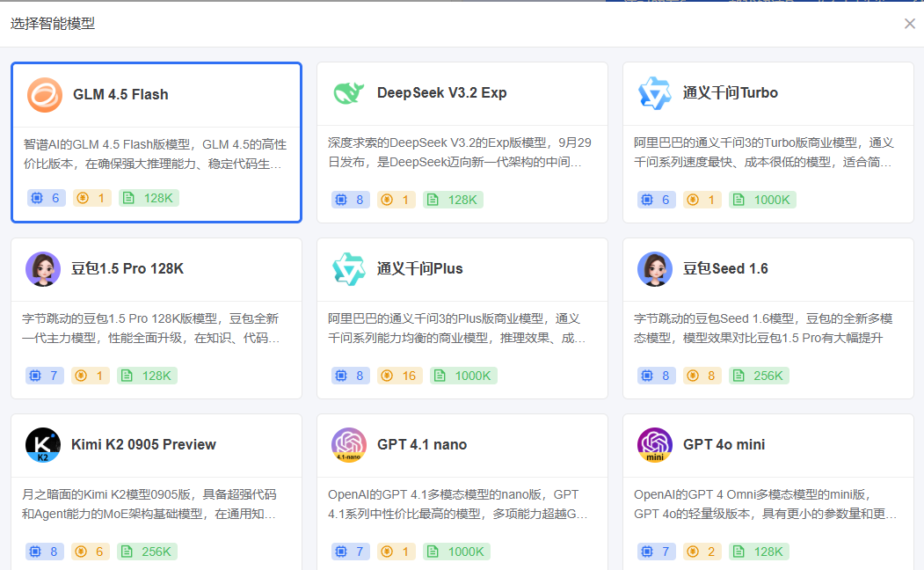Viewport: 924px width, 570px height.
Task: Pick the 通义千问Plus model title
Action: click(x=419, y=269)
